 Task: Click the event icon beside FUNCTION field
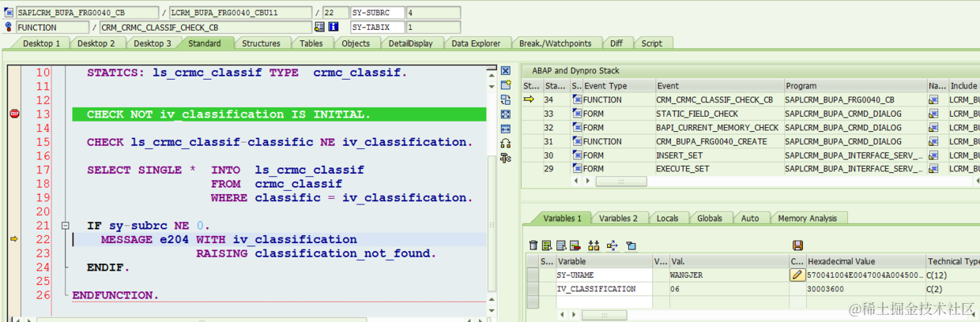[9, 27]
